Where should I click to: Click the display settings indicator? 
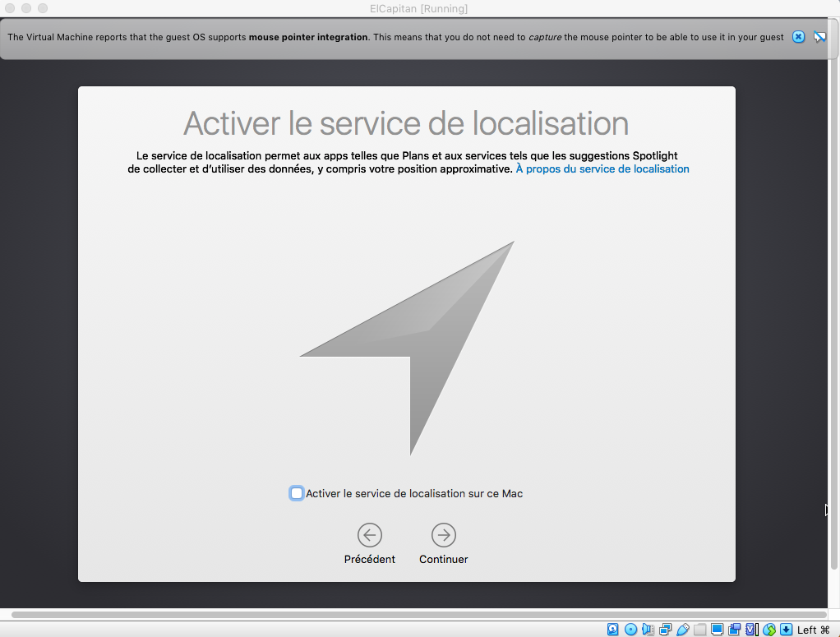[x=717, y=630]
